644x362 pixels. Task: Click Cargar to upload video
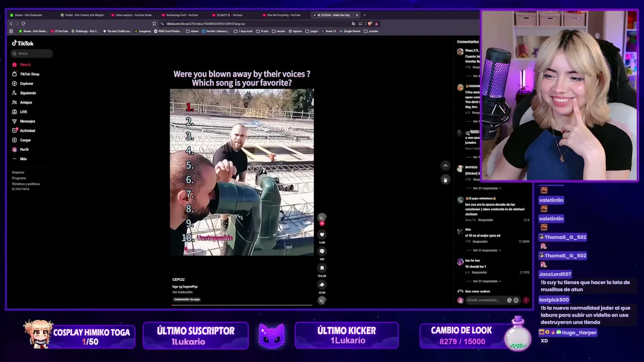[x=22, y=140]
